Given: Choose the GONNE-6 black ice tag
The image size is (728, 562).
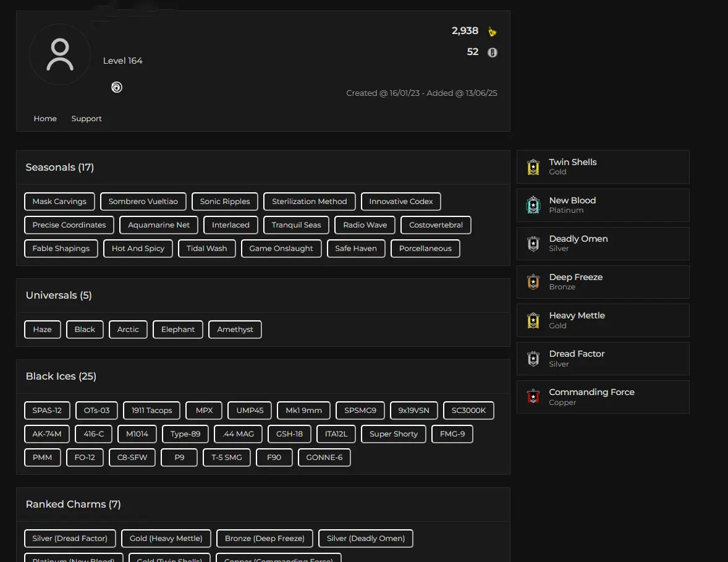Looking at the screenshot, I should tap(324, 458).
